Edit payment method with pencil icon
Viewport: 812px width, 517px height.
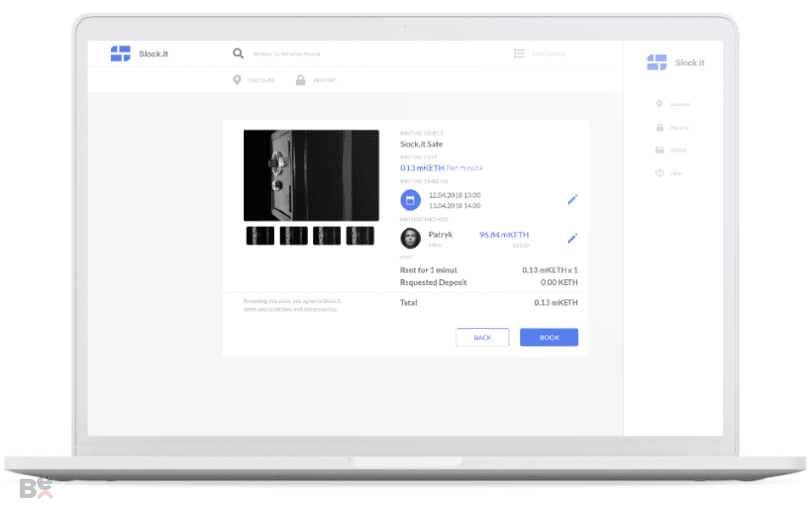(x=572, y=238)
